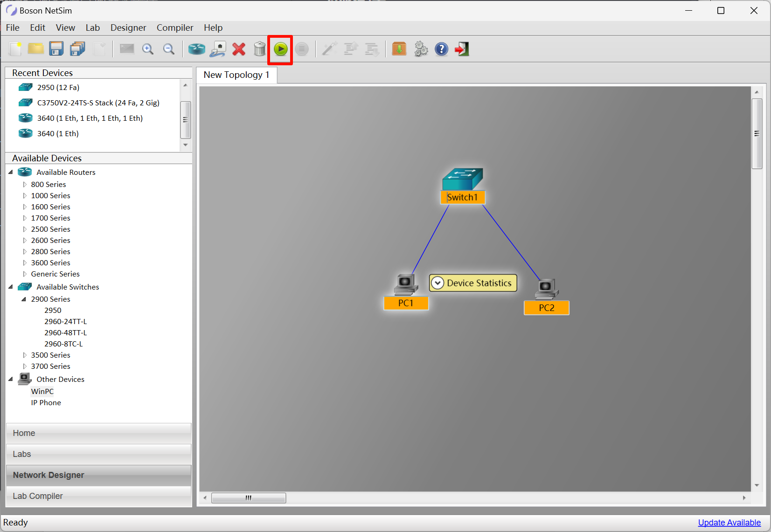This screenshot has height=532, width=771.
Task: Click the exit door icon in toolbar
Action: coord(462,48)
